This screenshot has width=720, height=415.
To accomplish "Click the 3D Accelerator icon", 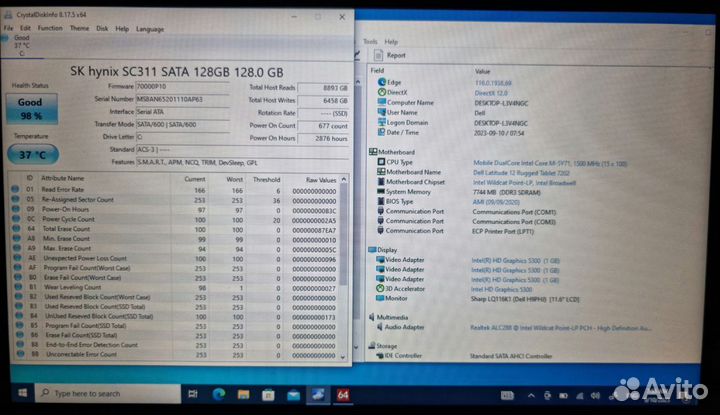I will [380, 288].
